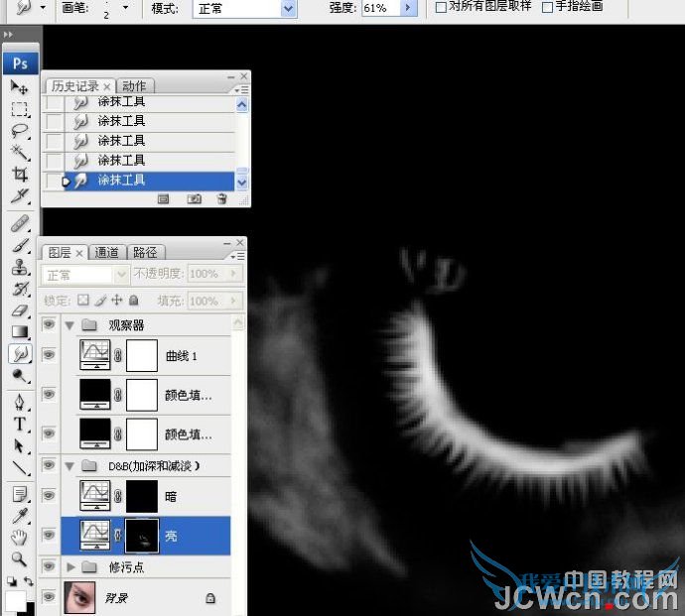Hide the 修污点 layer group
The width and height of the screenshot is (685, 616).
click(49, 566)
